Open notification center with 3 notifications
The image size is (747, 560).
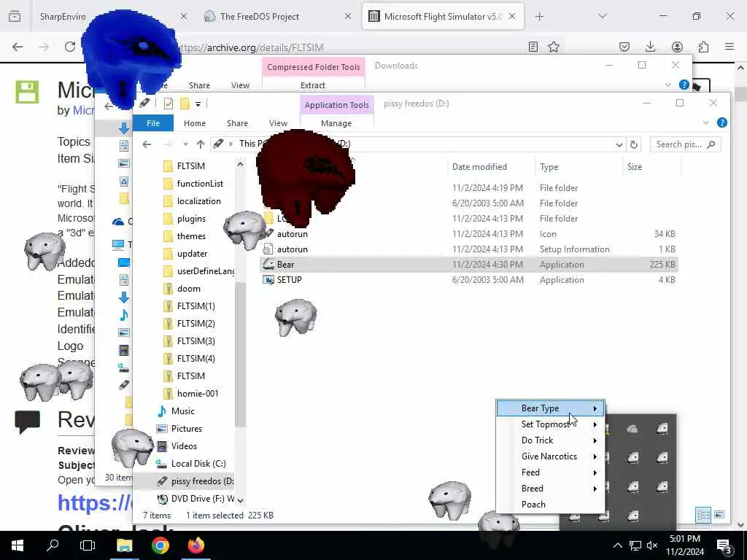[x=724, y=546]
